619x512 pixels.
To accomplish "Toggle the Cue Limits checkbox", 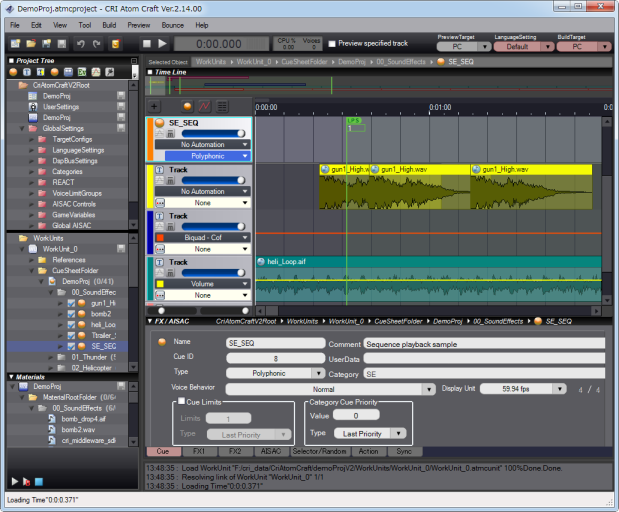I will click(x=179, y=401).
